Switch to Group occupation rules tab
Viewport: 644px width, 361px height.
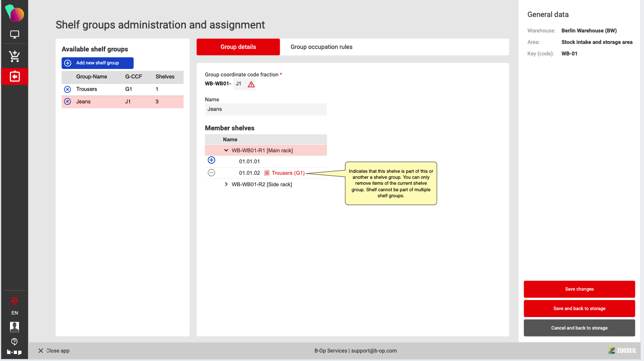click(321, 47)
